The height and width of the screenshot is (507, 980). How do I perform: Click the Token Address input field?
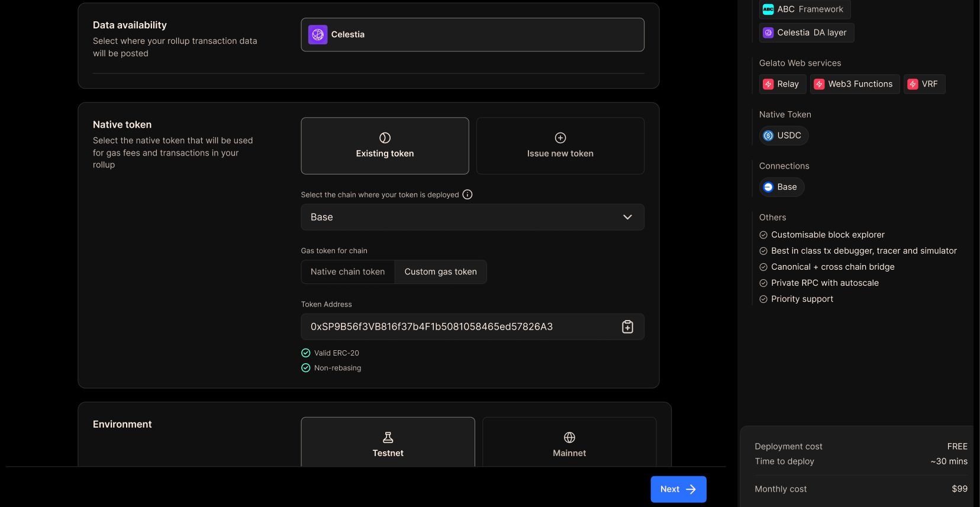coord(473,327)
